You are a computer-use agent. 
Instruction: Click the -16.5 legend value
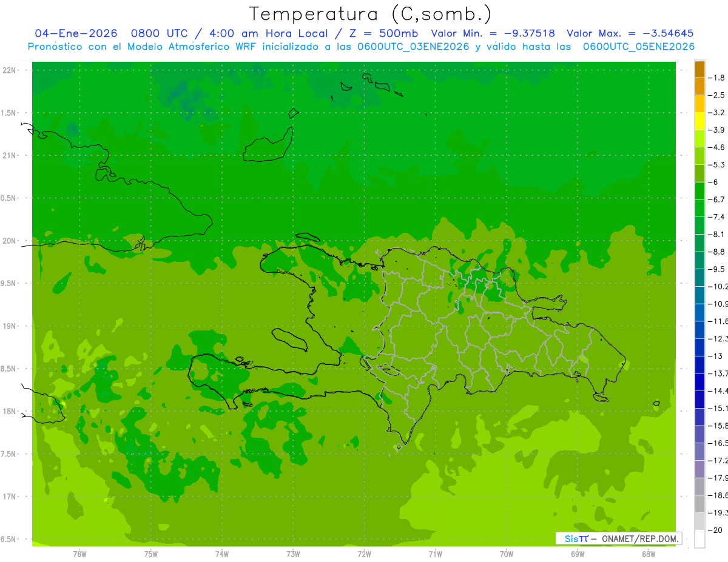pyautogui.click(x=719, y=443)
